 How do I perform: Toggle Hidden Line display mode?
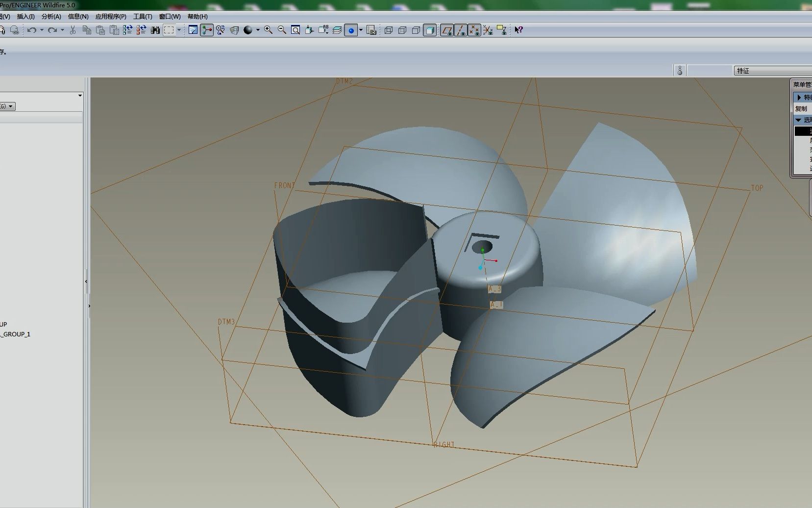[x=402, y=30]
